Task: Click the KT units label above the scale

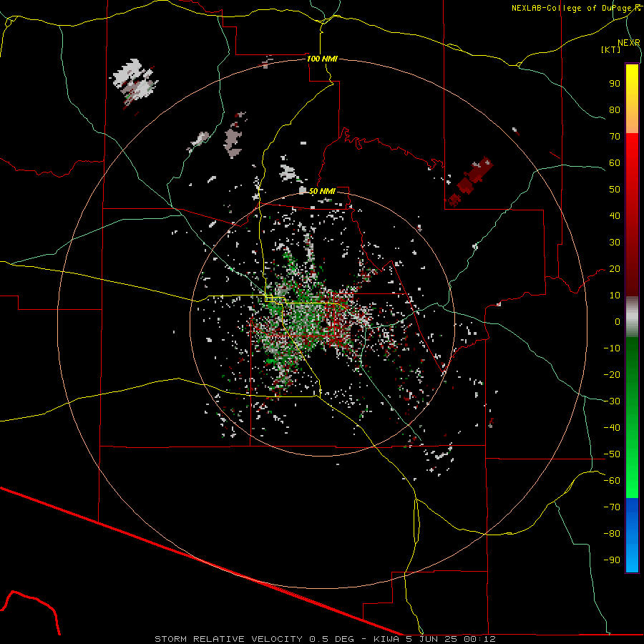Action: 611,49
